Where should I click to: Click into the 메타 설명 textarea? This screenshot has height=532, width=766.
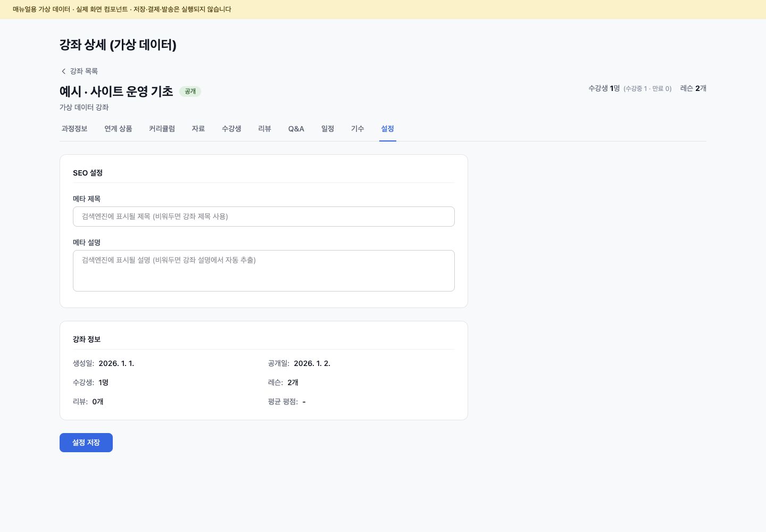(x=264, y=271)
